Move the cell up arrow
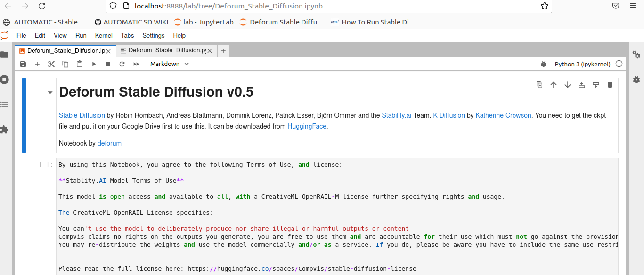 pyautogui.click(x=554, y=85)
